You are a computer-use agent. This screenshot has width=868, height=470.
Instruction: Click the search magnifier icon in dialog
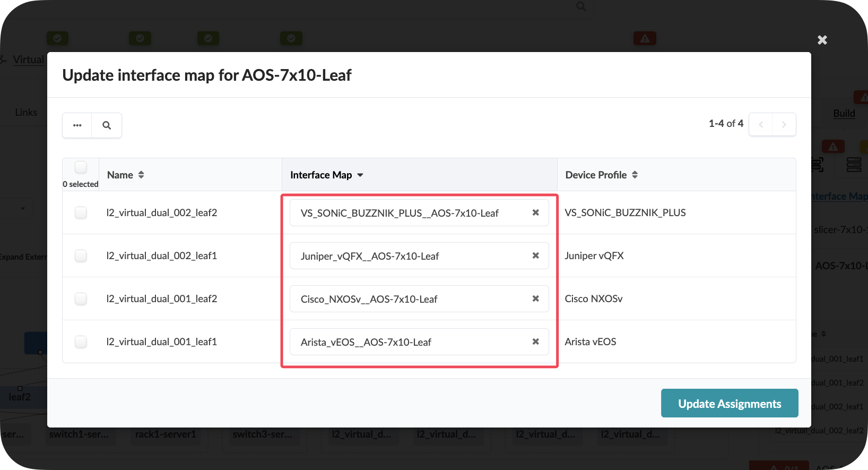point(107,125)
